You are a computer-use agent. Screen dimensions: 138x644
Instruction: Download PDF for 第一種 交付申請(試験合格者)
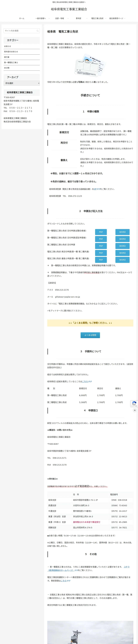[101, 232]
